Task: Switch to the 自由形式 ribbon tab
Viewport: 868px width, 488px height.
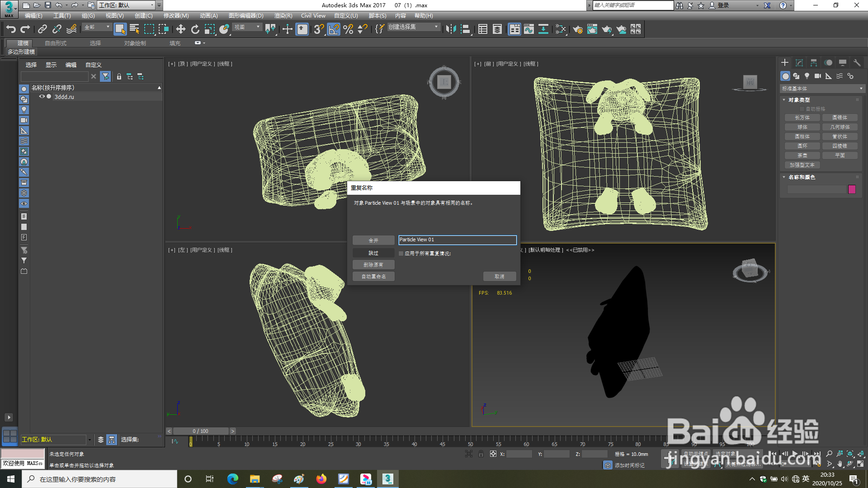Action: coord(55,43)
